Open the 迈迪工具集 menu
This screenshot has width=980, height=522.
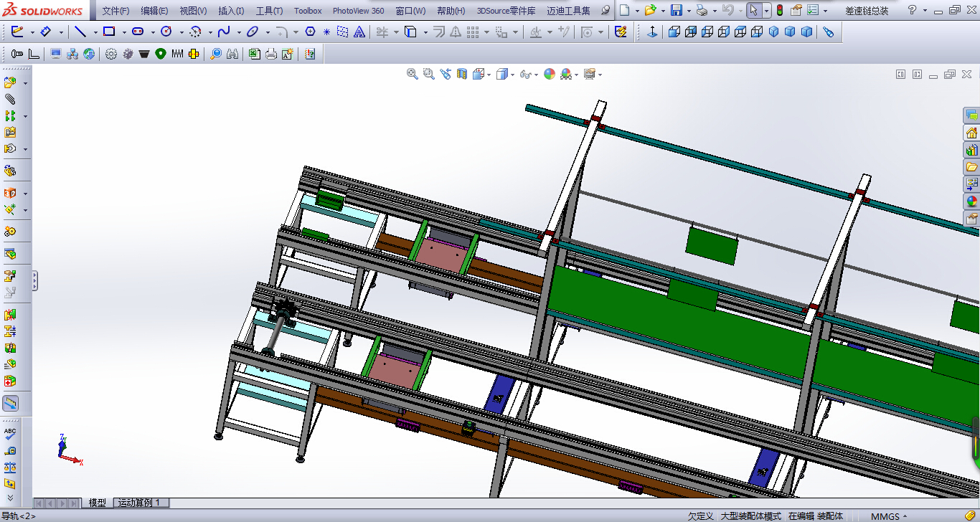568,11
